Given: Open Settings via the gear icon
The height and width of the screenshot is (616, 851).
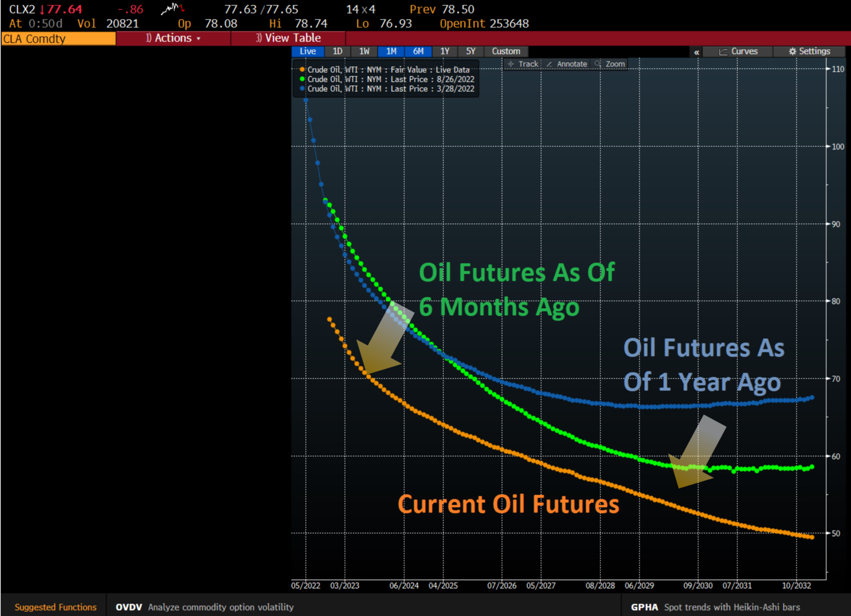Looking at the screenshot, I should pos(792,52).
